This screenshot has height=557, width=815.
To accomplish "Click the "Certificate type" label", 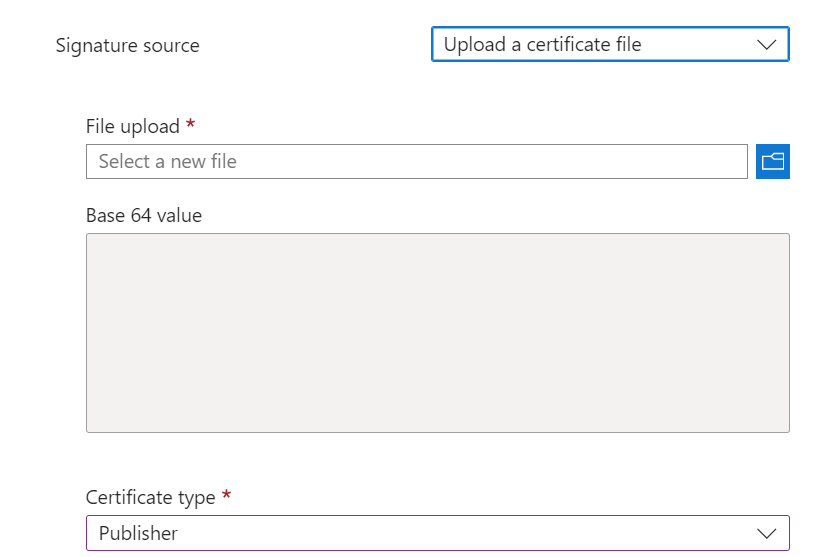I will [150, 498].
